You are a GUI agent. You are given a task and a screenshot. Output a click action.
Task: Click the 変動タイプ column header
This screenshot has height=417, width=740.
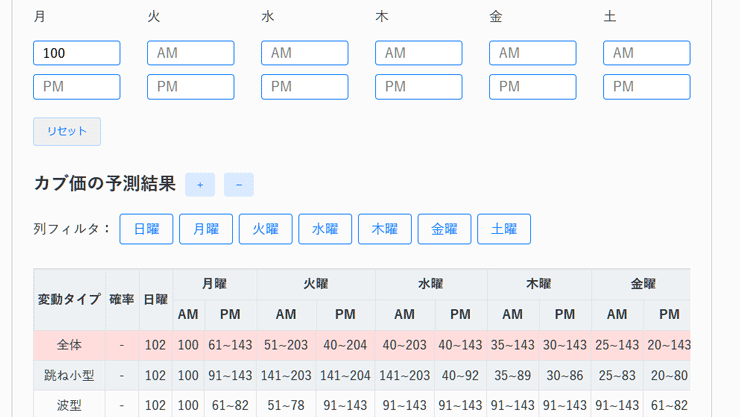pyautogui.click(x=69, y=299)
